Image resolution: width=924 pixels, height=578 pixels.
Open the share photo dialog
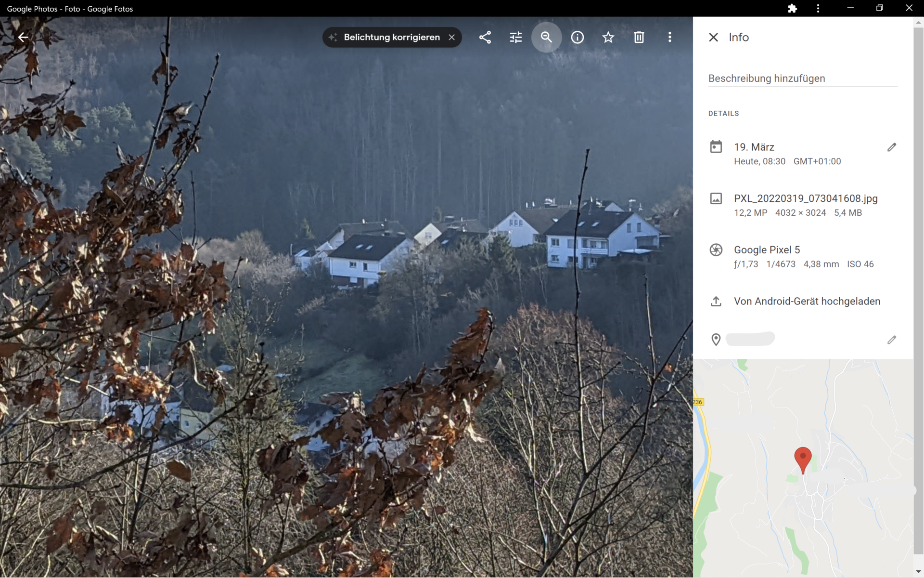tap(485, 37)
